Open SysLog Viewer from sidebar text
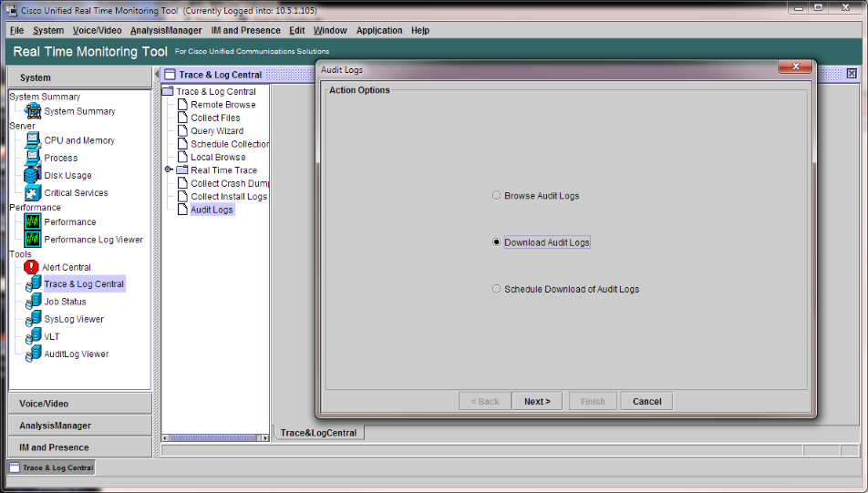This screenshot has width=868, height=493. point(74,319)
